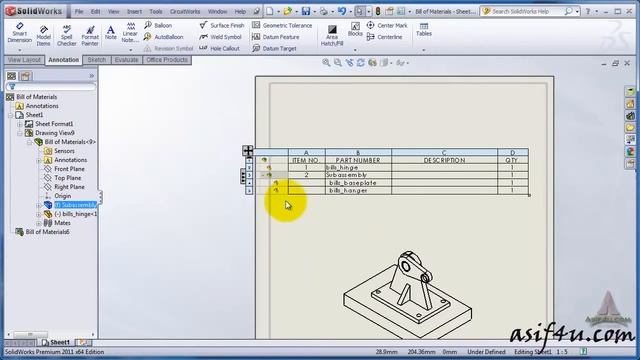The width and height of the screenshot is (640, 360).
Task: Insert a Centerline
Action: click(x=384, y=37)
